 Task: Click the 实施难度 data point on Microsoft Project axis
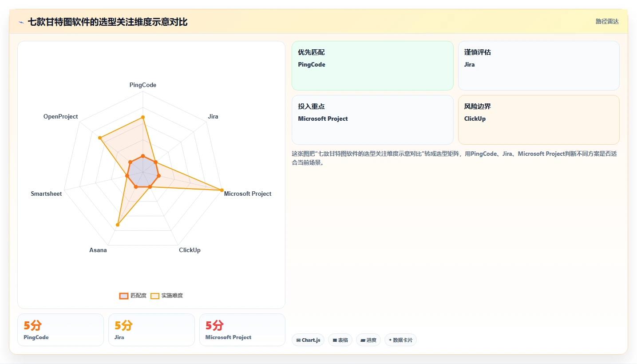[222, 190]
